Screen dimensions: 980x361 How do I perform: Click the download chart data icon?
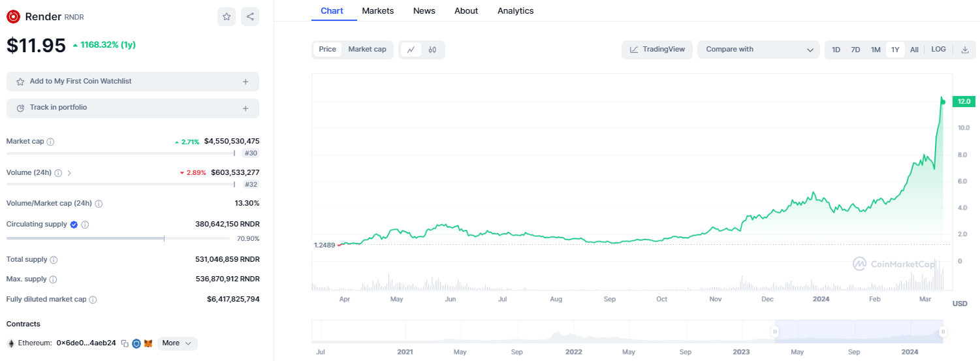point(965,50)
